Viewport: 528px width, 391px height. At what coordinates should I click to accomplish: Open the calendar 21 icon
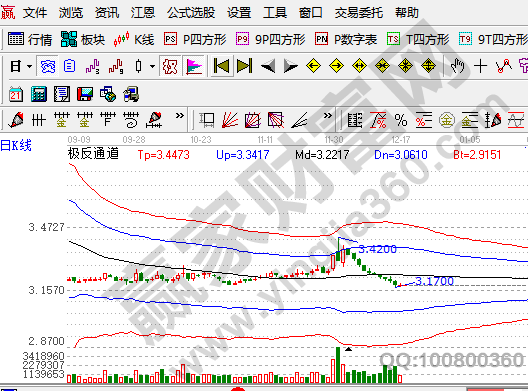(15, 94)
